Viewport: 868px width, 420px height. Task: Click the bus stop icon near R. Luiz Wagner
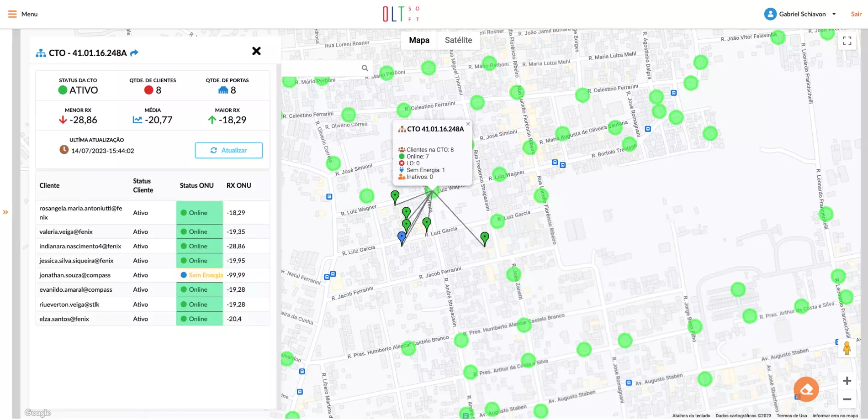[x=329, y=197]
